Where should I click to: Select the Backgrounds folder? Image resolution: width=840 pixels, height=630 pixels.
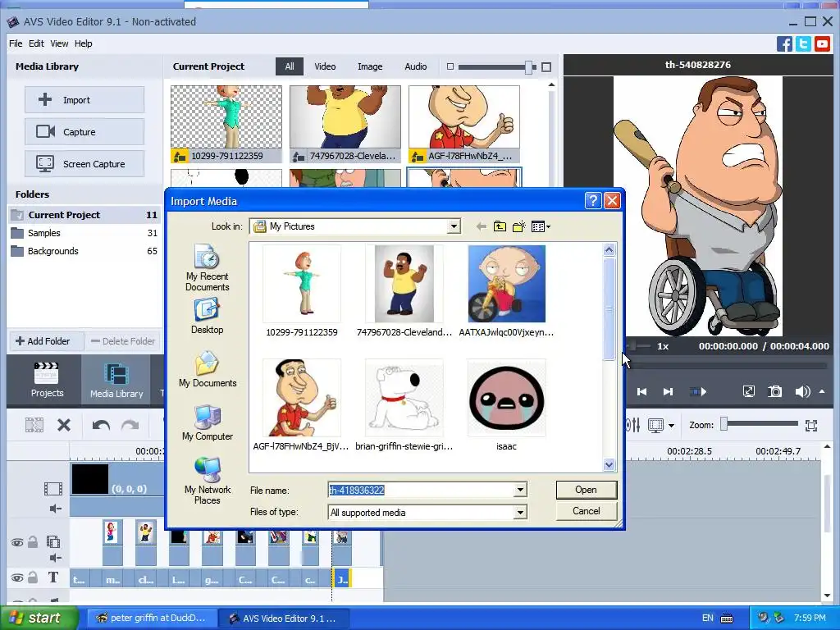[x=84, y=251]
